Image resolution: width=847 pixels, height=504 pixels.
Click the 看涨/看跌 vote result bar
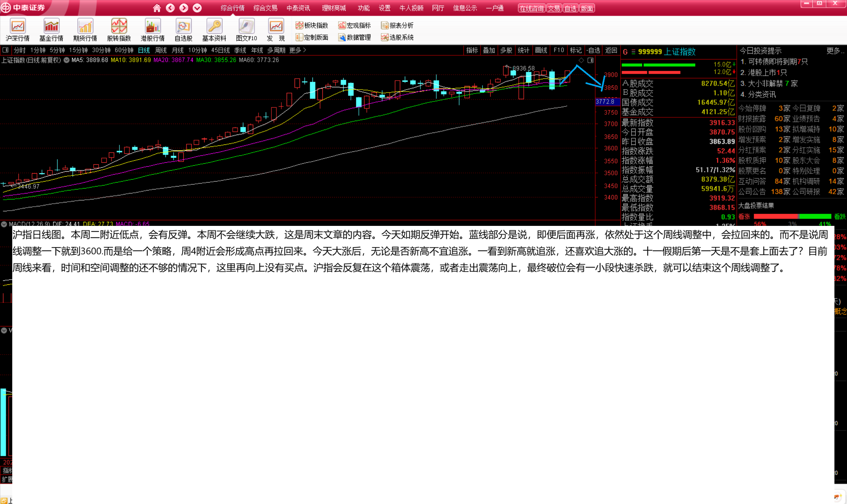(792, 216)
